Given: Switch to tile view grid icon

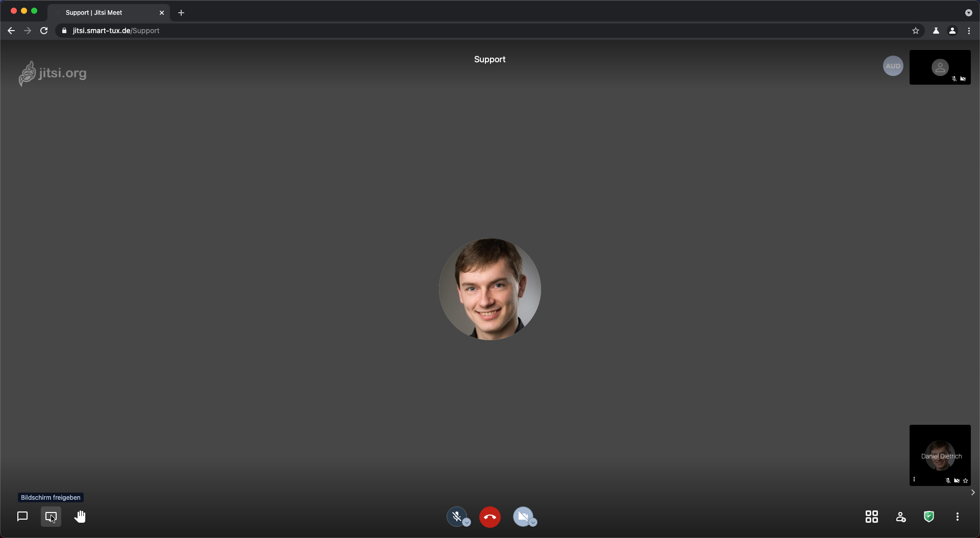Looking at the screenshot, I should [x=872, y=517].
